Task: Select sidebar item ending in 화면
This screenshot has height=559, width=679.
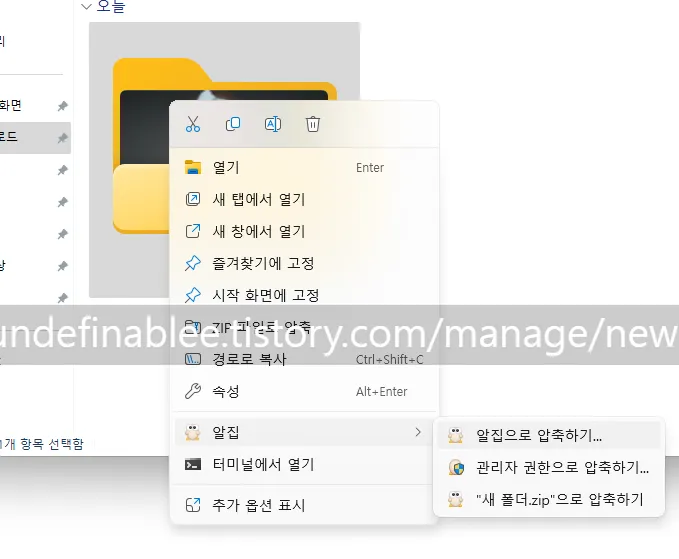Action: click(11, 105)
